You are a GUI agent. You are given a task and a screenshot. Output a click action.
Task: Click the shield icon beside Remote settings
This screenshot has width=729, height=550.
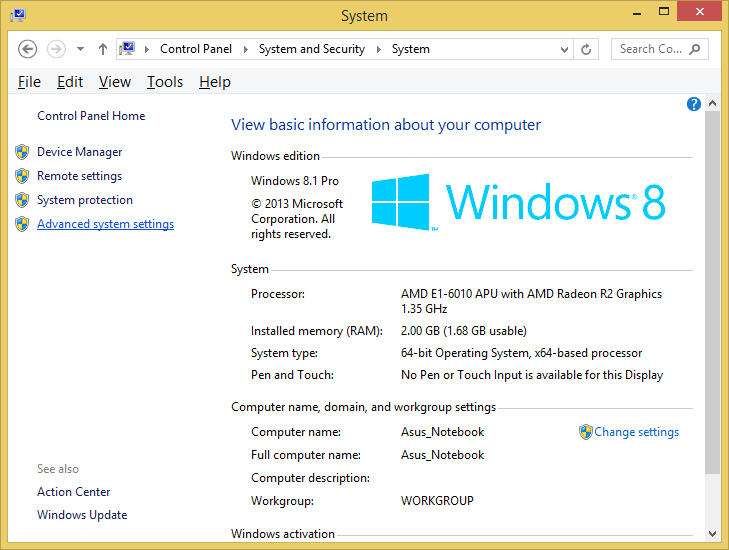point(22,176)
